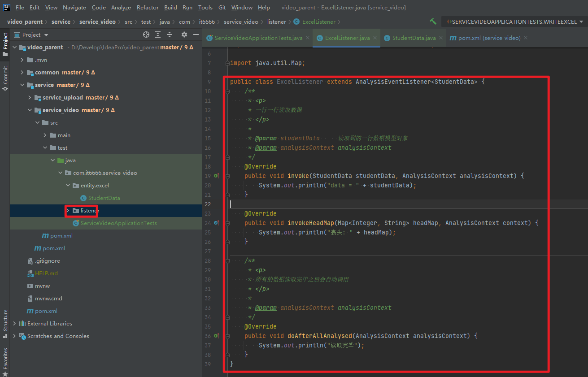Click gutter override icon on line 36
The height and width of the screenshot is (377, 588).
(x=216, y=336)
